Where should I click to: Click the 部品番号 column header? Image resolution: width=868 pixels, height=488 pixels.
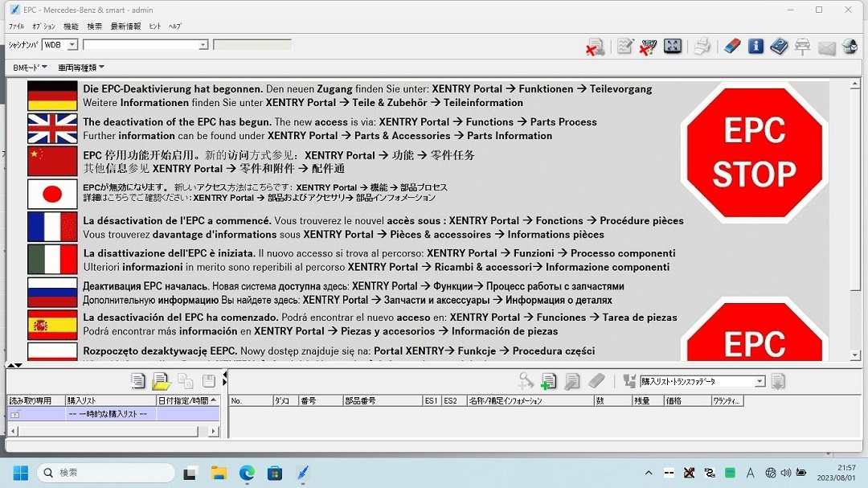382,400
